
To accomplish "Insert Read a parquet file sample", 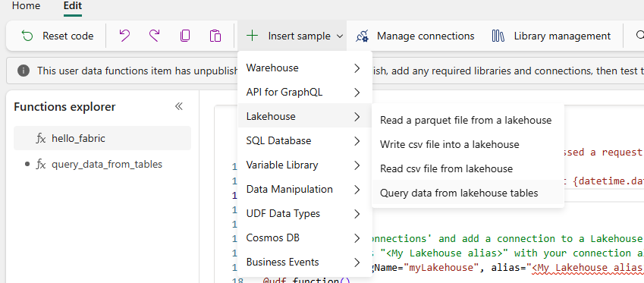I will click(468, 121).
